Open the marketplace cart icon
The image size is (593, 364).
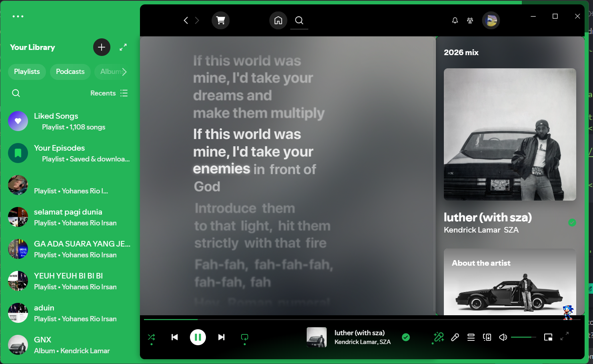[220, 20]
